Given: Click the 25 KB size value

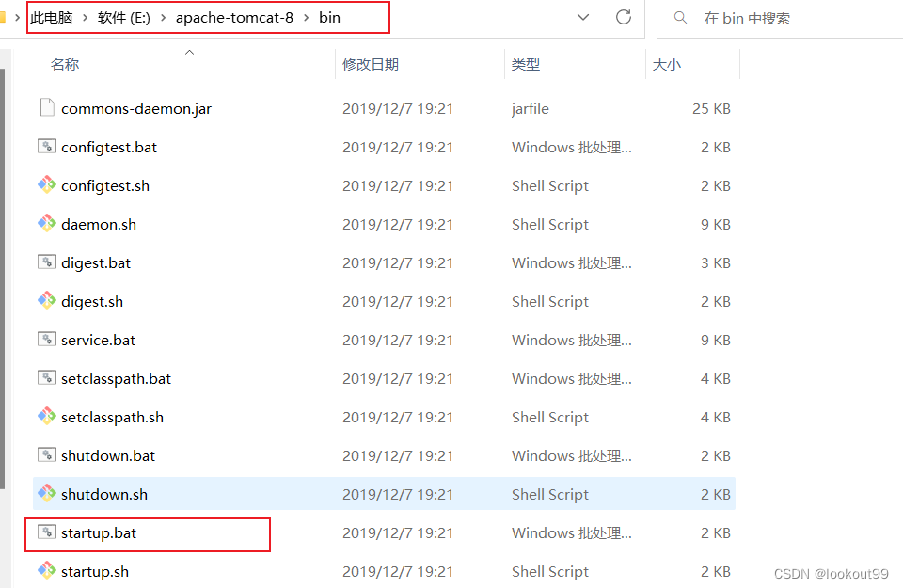Looking at the screenshot, I should point(711,109).
